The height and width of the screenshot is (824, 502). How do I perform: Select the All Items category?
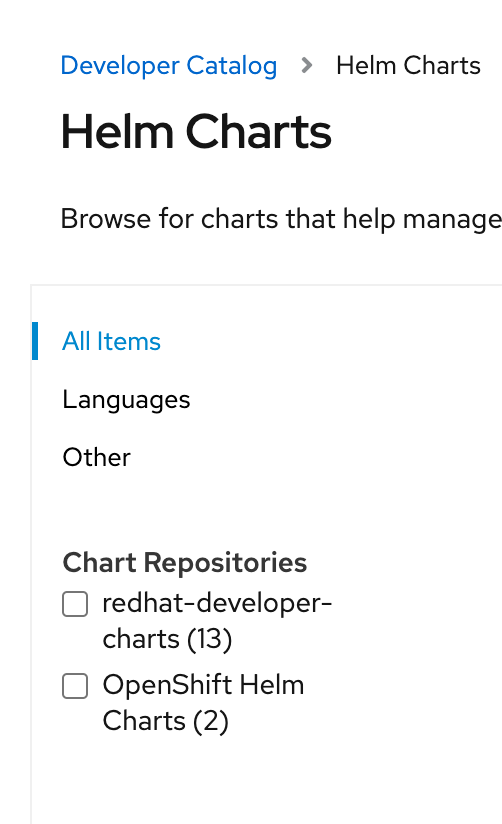tap(111, 342)
